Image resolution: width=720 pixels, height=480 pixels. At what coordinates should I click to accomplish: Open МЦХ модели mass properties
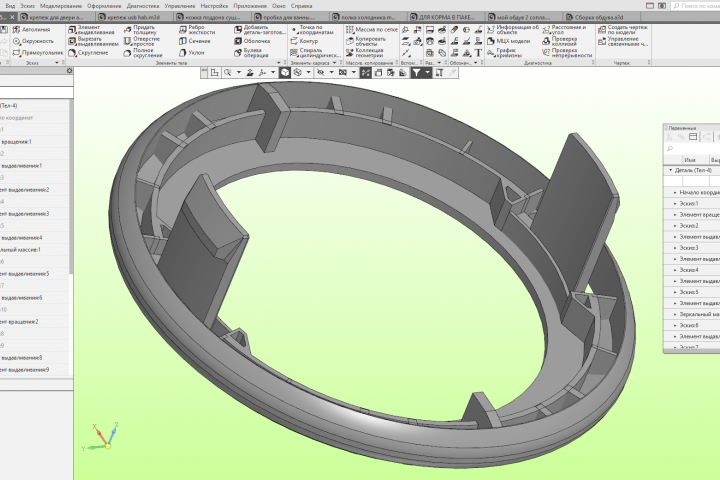(x=508, y=41)
